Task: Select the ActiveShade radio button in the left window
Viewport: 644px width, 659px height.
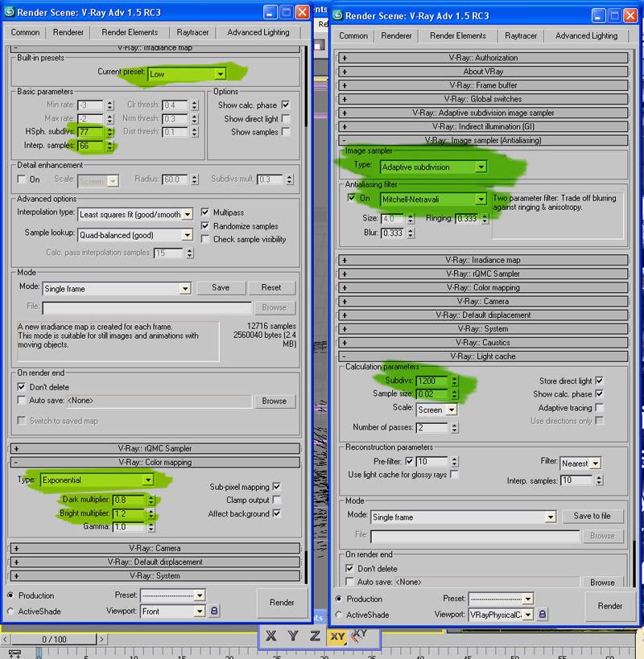Action: 10,611
